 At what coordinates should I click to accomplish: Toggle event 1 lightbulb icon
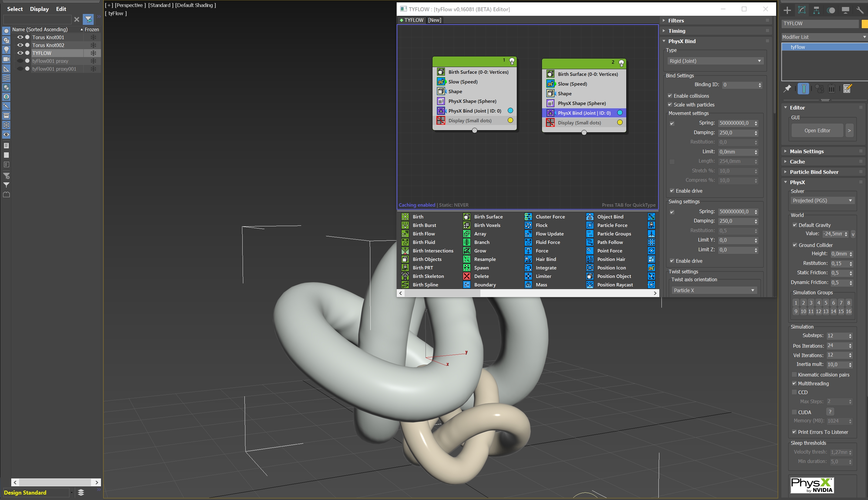(512, 61)
